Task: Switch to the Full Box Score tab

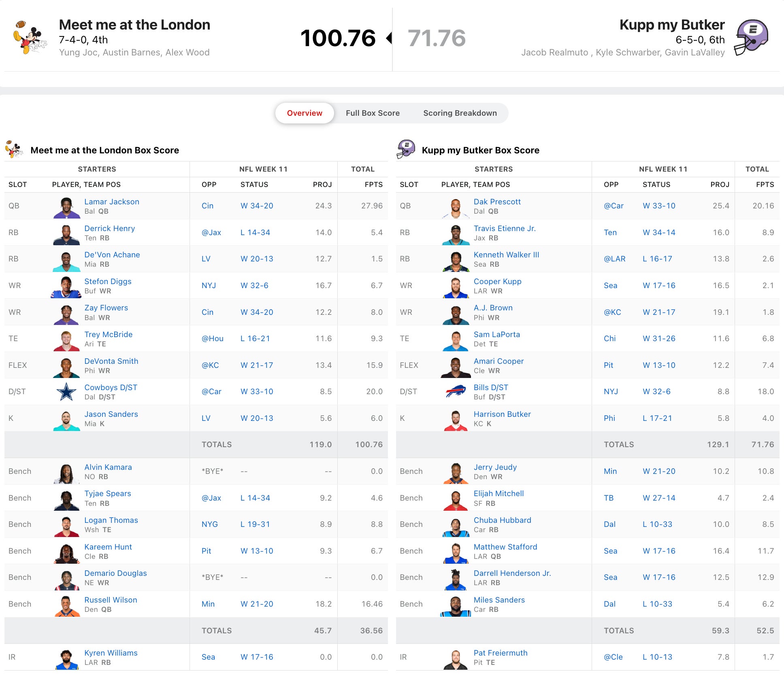Action: point(373,113)
